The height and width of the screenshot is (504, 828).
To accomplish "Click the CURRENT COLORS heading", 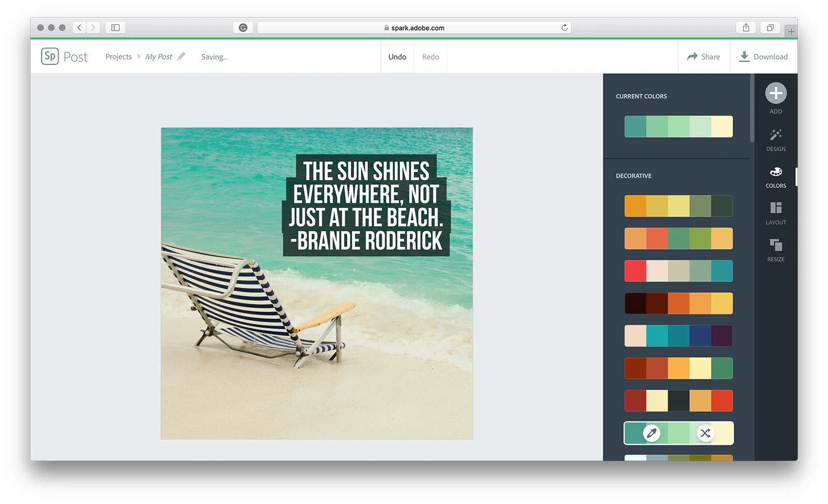I will click(641, 96).
